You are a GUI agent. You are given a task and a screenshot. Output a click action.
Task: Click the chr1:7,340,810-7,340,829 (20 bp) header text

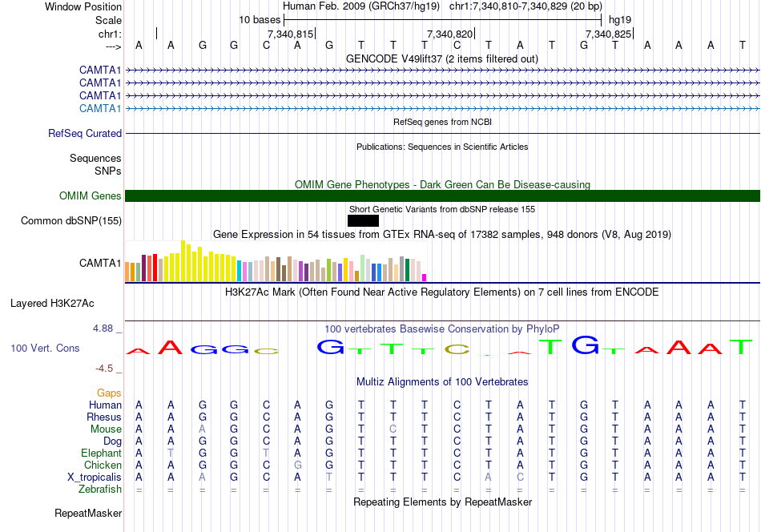[x=525, y=6]
